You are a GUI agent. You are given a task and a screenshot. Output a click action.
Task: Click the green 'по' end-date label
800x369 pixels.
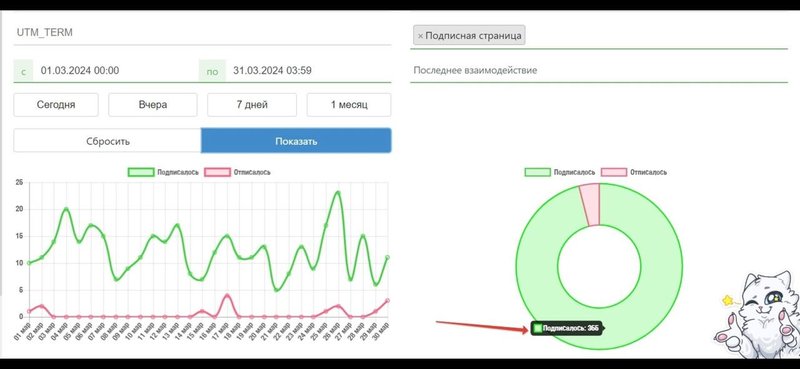[212, 71]
